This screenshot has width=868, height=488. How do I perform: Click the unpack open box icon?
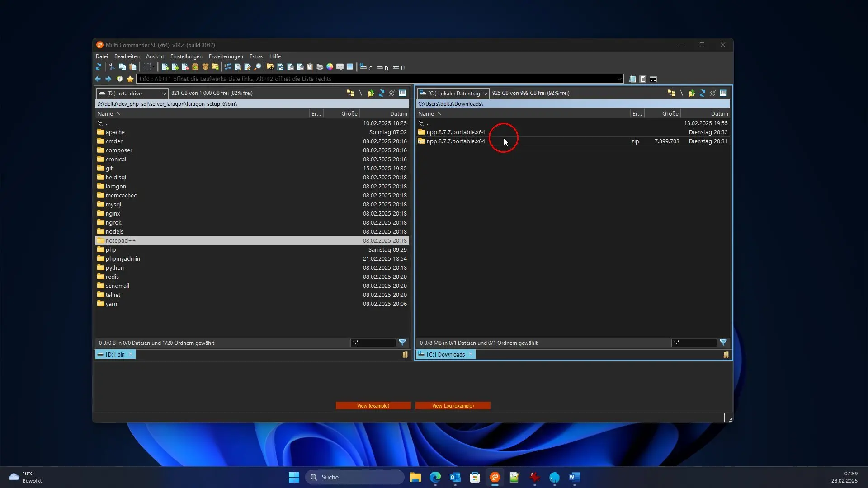tap(205, 67)
